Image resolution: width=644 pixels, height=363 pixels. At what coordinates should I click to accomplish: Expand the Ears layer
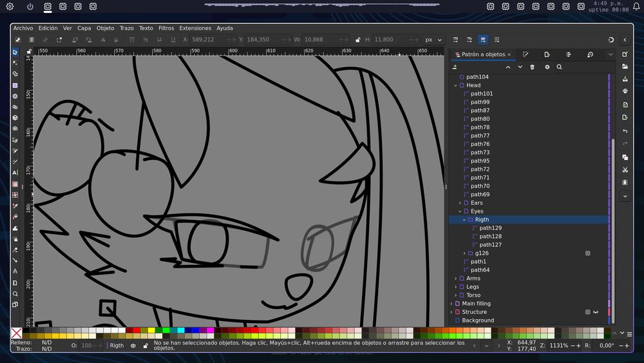(x=460, y=203)
